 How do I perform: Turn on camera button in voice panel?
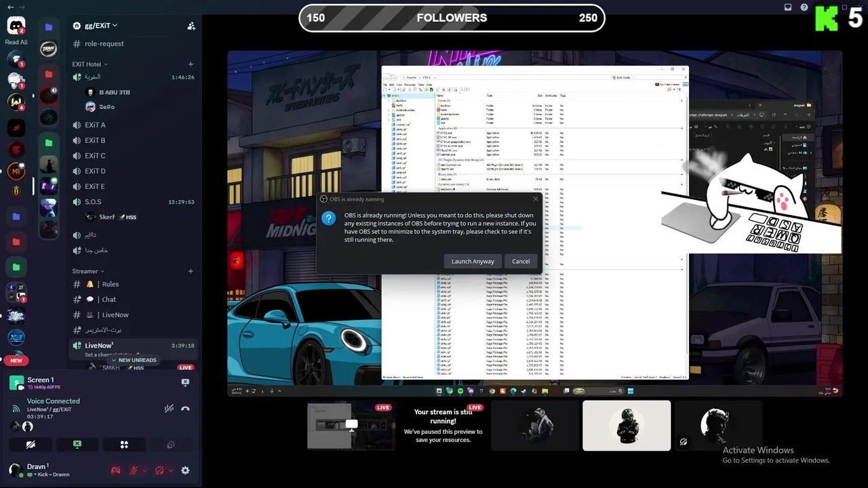(31, 445)
